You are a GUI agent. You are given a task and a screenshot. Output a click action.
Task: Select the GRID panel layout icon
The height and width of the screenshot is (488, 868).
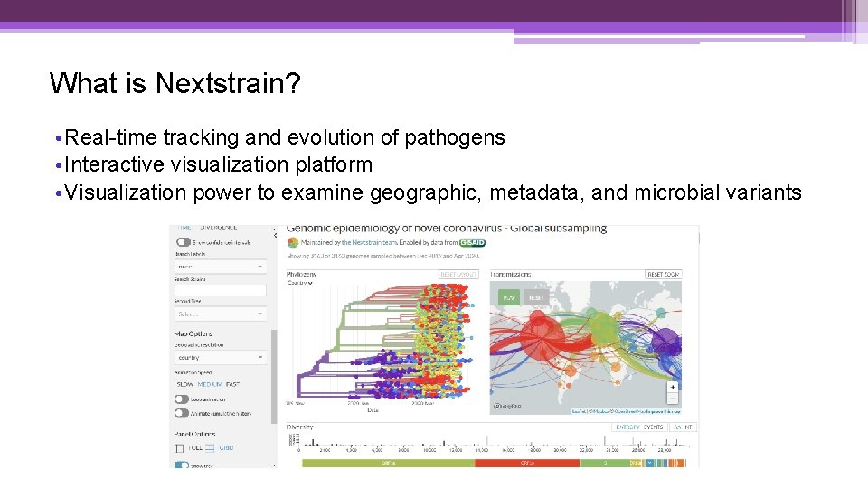pyautogui.click(x=210, y=448)
